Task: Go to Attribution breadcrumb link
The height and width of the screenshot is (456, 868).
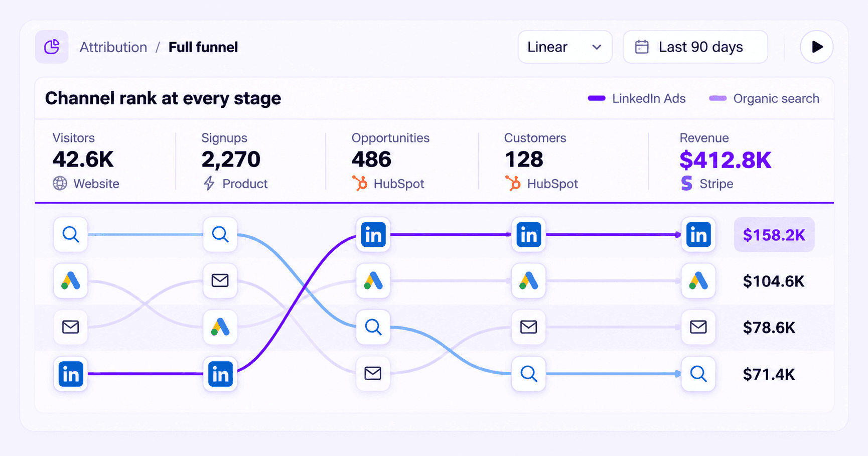Action: tap(113, 47)
